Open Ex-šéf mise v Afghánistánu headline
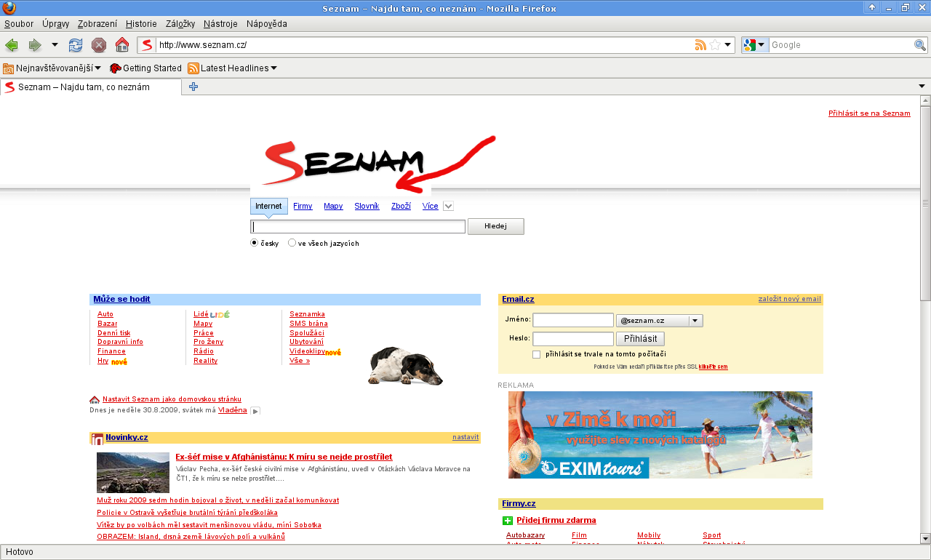 (284, 457)
